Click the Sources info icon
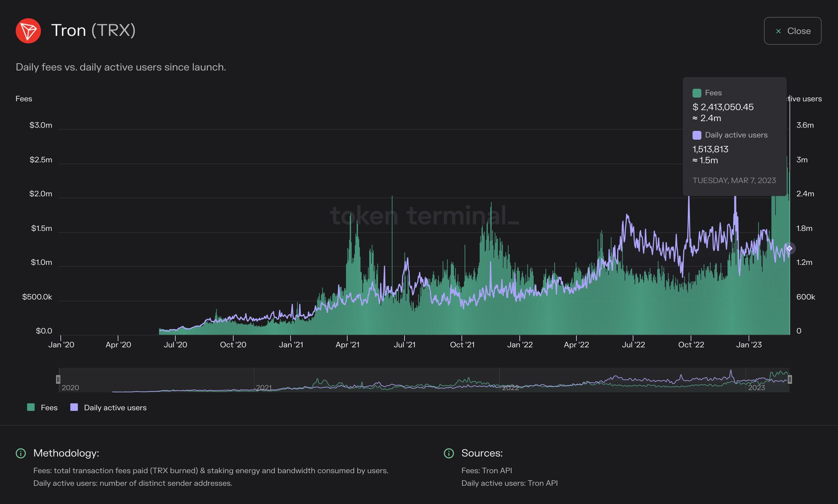 (x=449, y=453)
